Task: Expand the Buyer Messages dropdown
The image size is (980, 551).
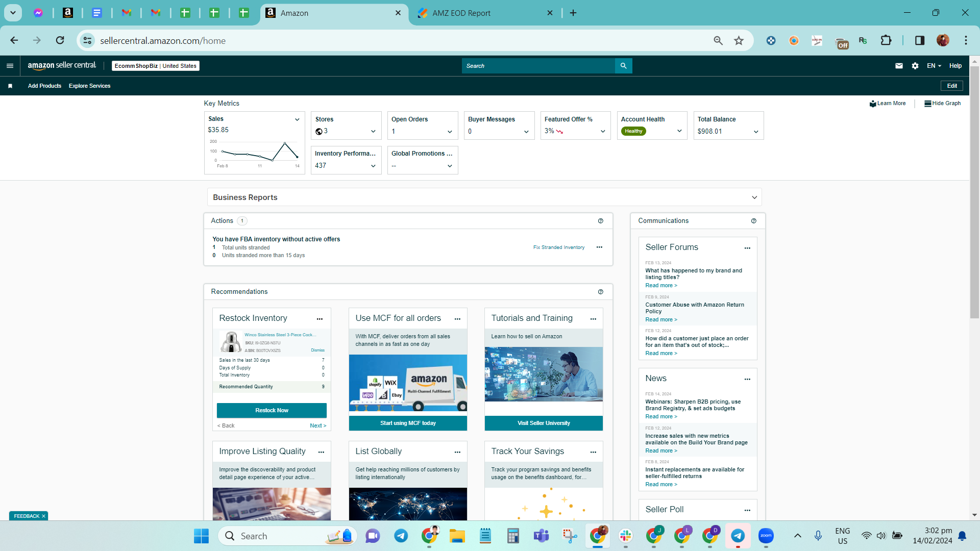Action: click(526, 132)
